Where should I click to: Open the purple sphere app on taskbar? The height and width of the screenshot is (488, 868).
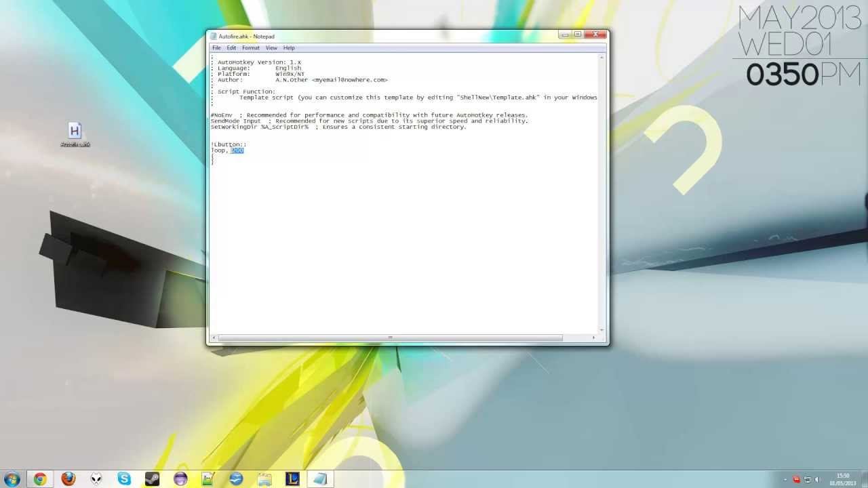pos(180,479)
